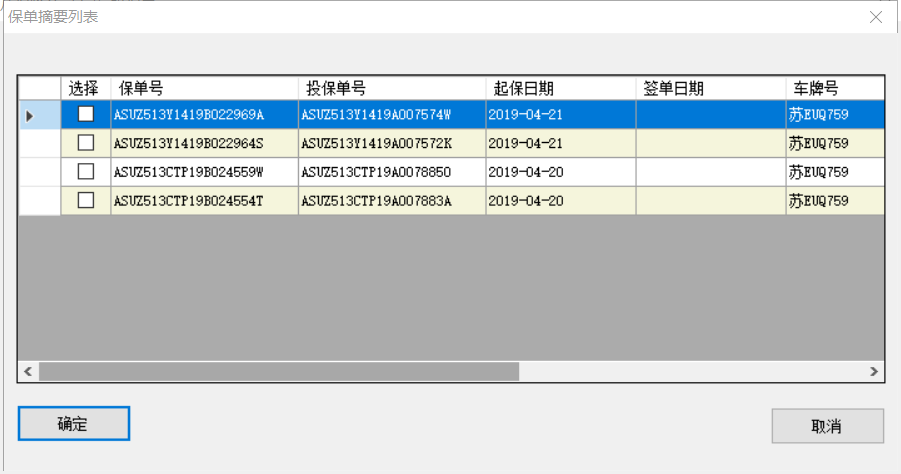
Task: Click the horizontal scrollbar thumb
Action: point(279,371)
